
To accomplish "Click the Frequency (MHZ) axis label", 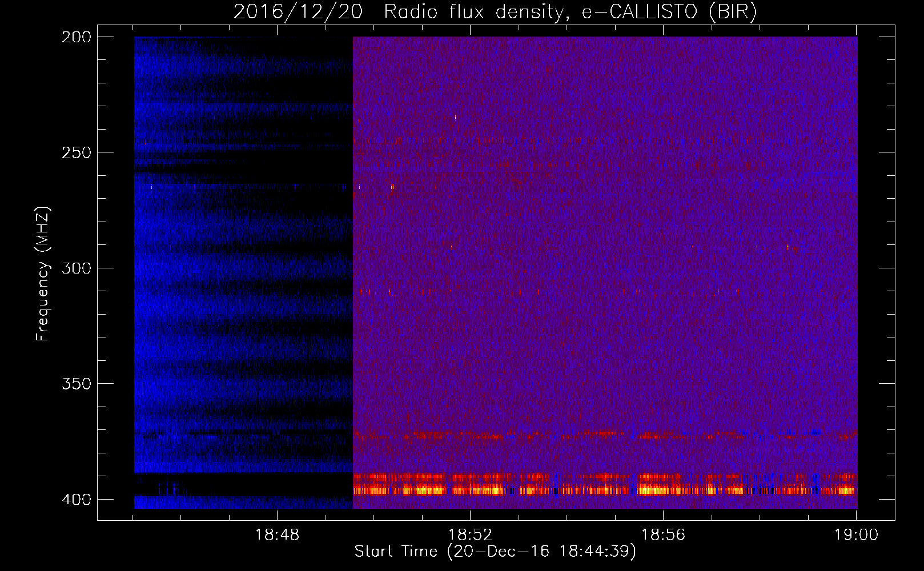I will pyautogui.click(x=43, y=274).
